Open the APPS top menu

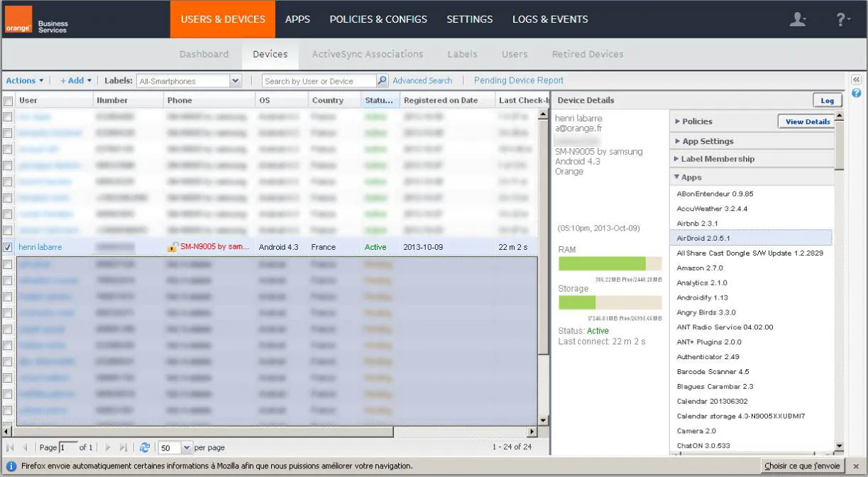[297, 19]
